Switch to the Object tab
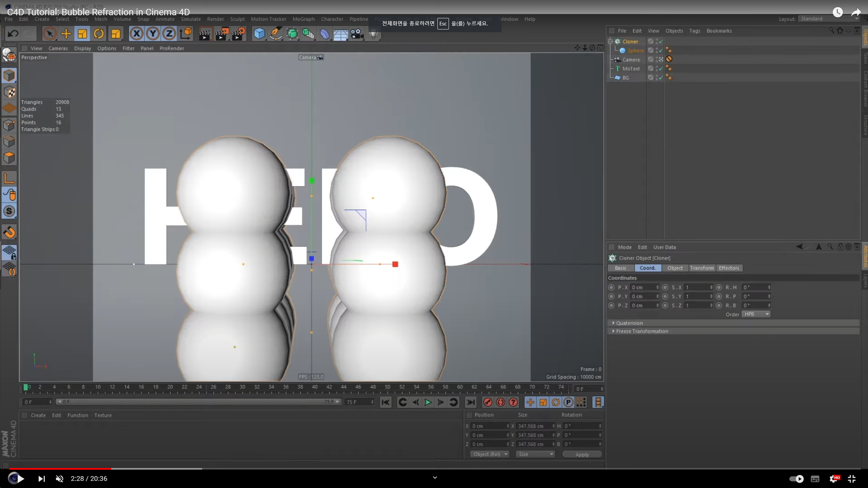 coord(675,268)
